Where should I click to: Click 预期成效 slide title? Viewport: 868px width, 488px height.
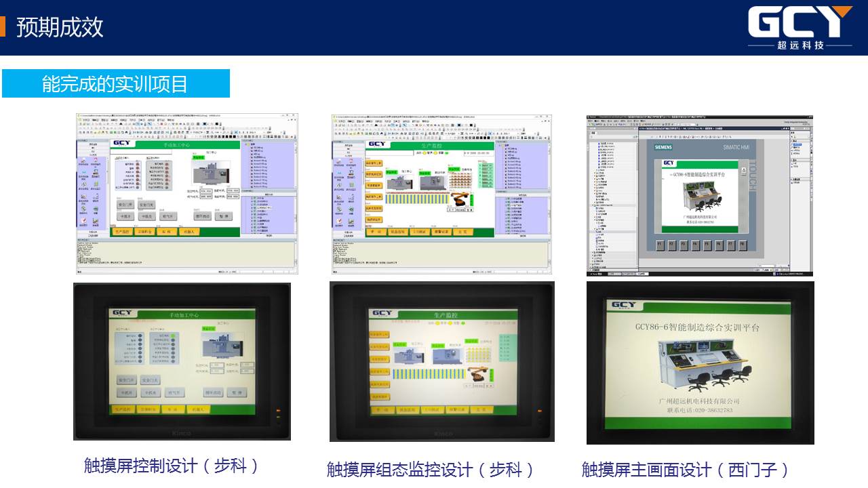(60, 27)
